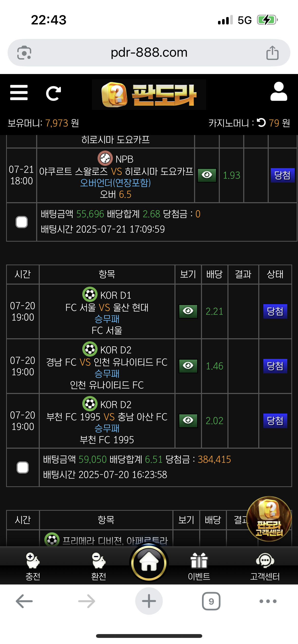Refresh casino money balance icon
This screenshot has height=644, width=298.
point(261,123)
